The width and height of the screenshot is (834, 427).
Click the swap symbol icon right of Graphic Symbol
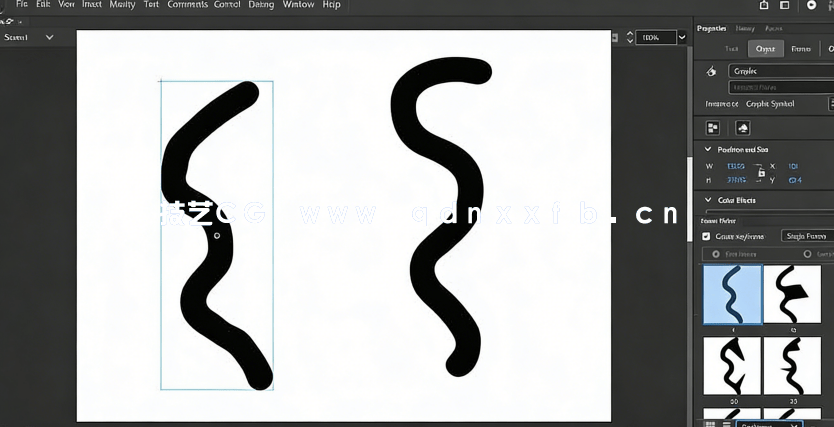[x=831, y=103]
